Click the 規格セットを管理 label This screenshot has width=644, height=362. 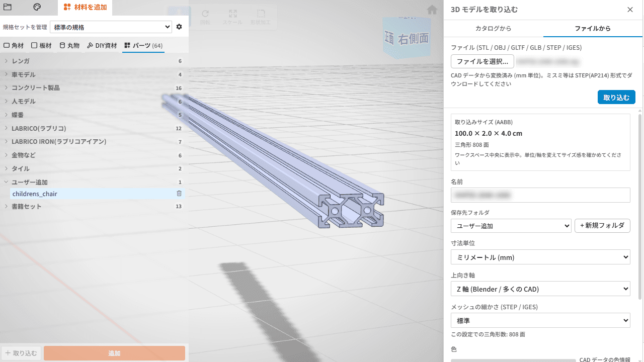pyautogui.click(x=25, y=27)
